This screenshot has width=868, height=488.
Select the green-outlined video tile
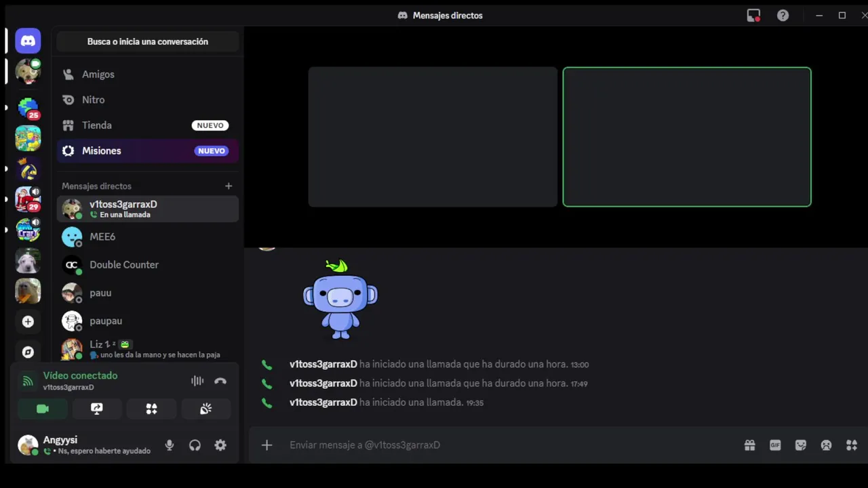point(687,137)
